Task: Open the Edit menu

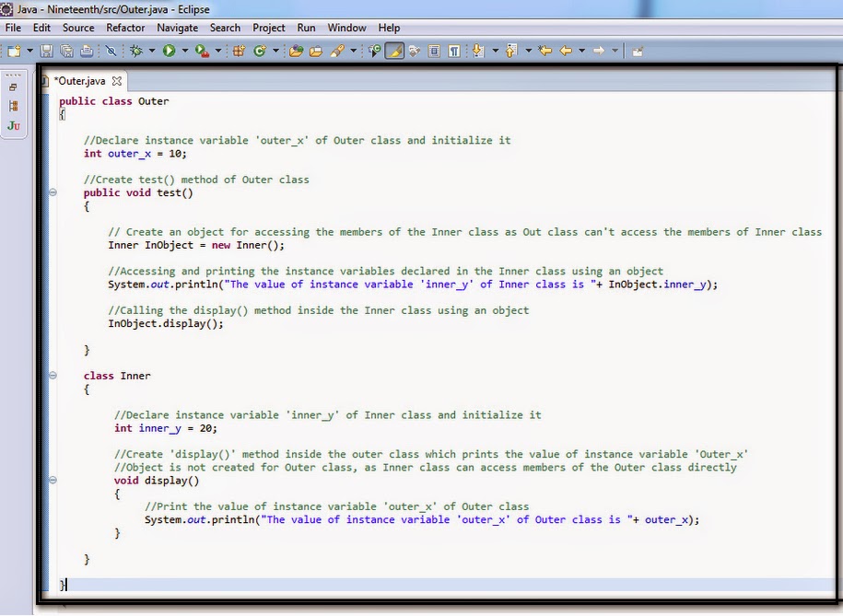Action: (x=41, y=28)
